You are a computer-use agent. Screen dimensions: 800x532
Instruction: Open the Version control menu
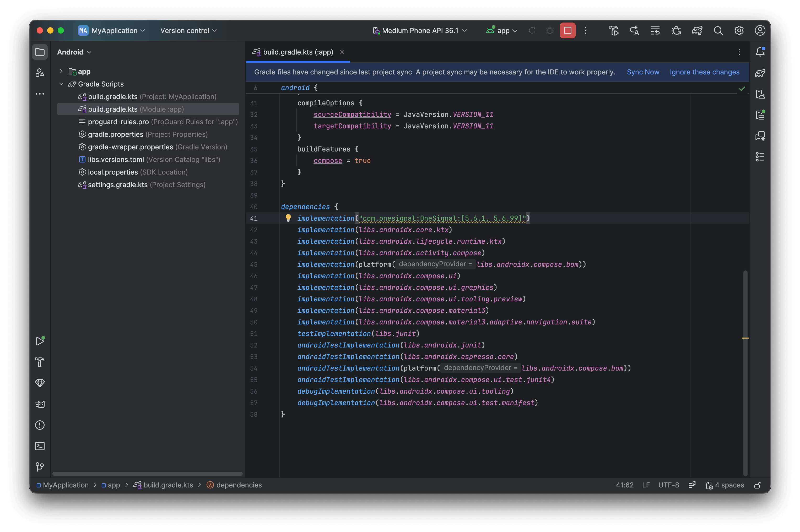pos(188,31)
